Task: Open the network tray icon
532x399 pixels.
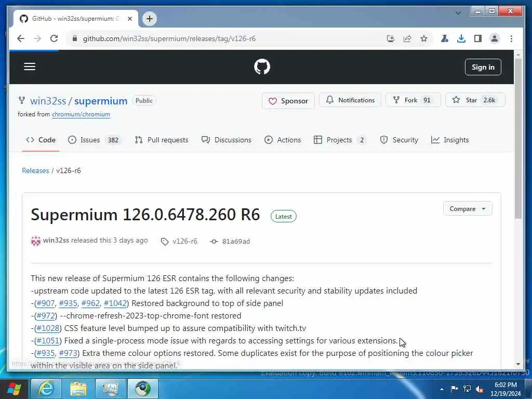Action: [467, 389]
